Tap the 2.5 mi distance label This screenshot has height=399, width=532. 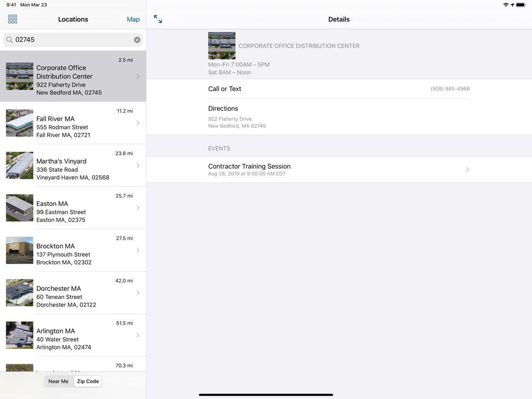[126, 60]
